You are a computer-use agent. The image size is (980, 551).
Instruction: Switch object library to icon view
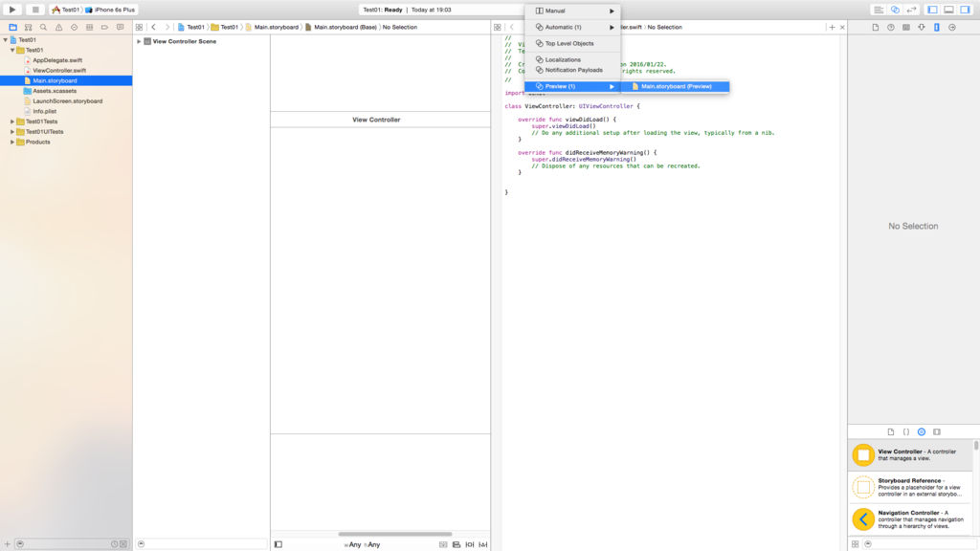click(x=855, y=544)
